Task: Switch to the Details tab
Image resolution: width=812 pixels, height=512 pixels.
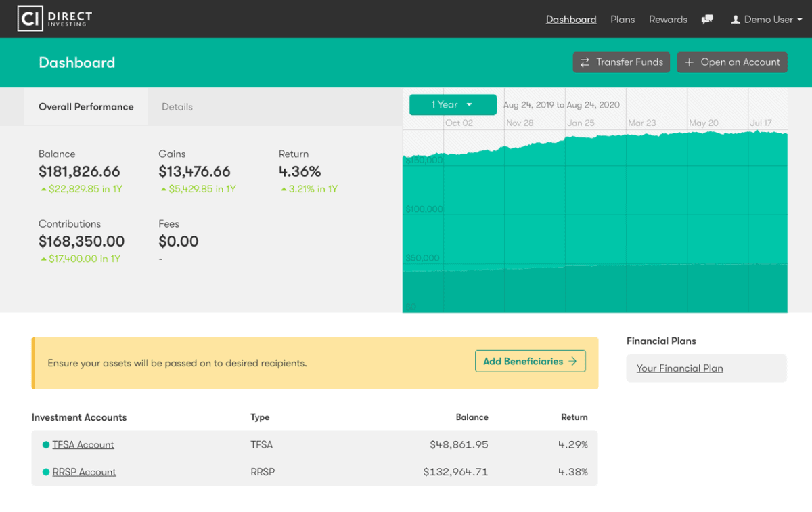Action: [177, 107]
